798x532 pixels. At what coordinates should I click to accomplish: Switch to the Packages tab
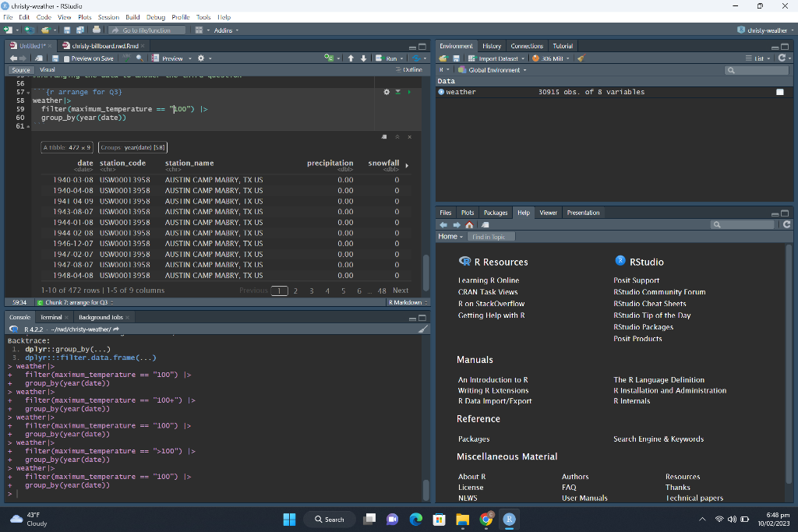(495, 213)
